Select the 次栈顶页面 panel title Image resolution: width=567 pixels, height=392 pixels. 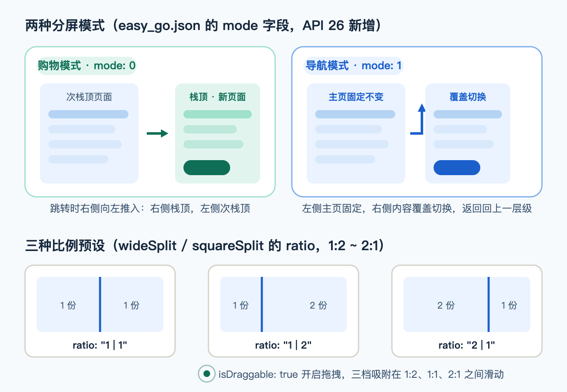tap(89, 97)
